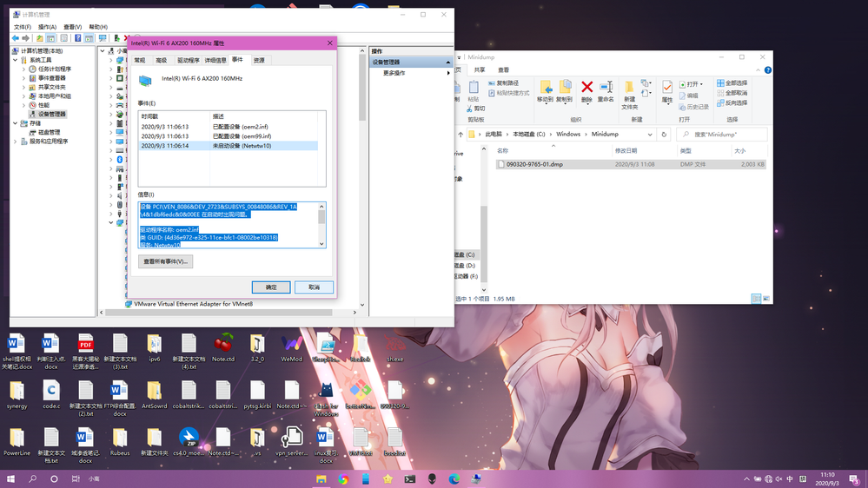Click the 确定 button in properties dialog

271,287
